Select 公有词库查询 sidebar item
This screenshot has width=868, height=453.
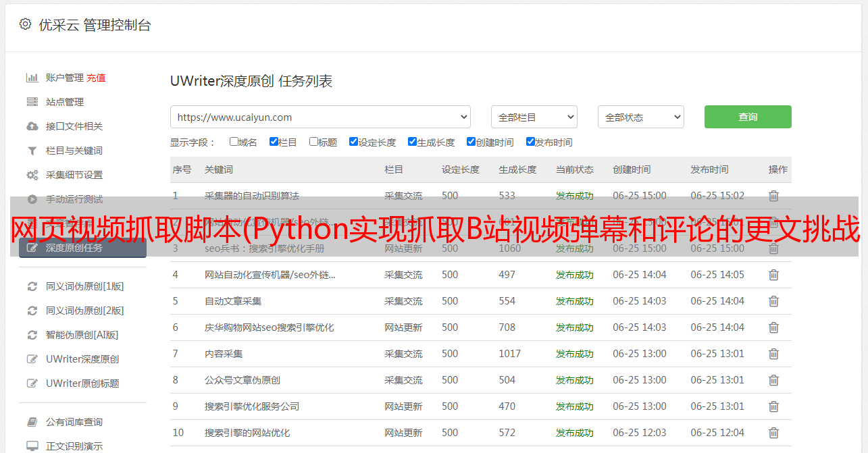[x=74, y=422]
